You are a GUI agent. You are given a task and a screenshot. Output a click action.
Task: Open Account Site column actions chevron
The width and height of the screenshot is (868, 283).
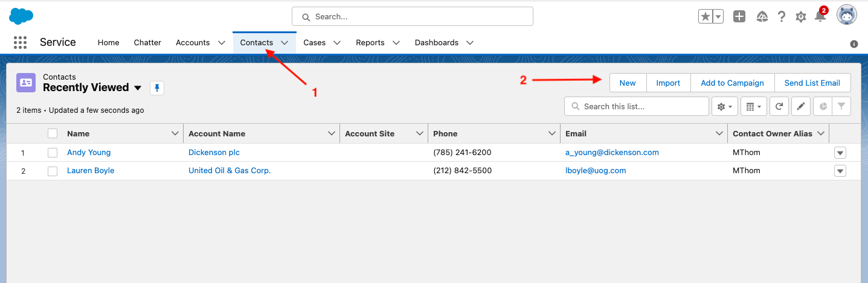tap(419, 133)
